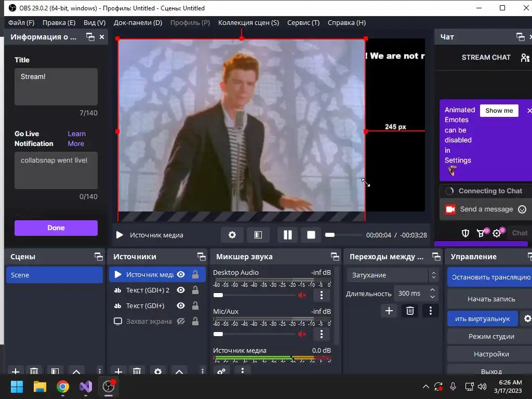This screenshot has width=532, height=399.
Task: Add a new scene with plus
Action: [x=16, y=371]
